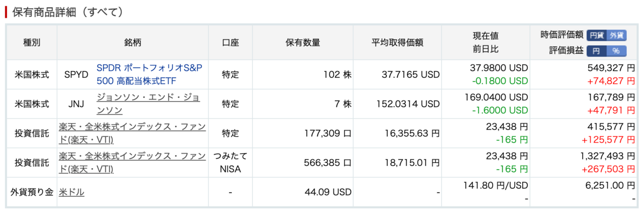The width and height of the screenshot is (644, 216).
Task: Switch valuation to 外貨 display
Action: pos(617,35)
